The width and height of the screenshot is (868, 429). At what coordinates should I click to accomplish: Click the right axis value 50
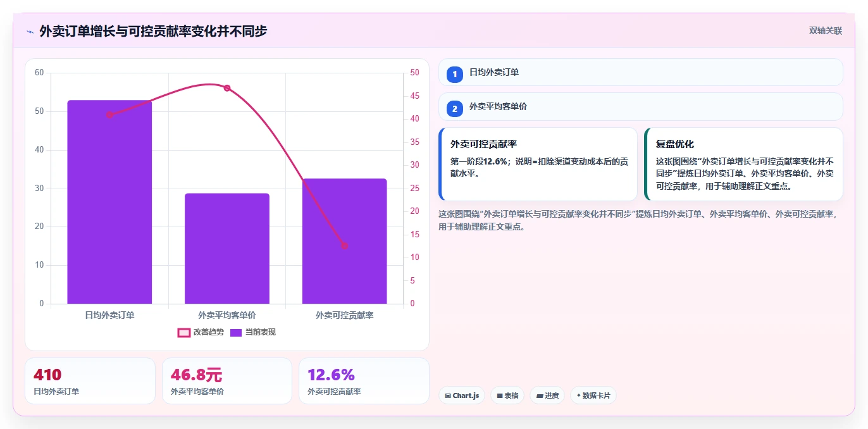pos(414,73)
